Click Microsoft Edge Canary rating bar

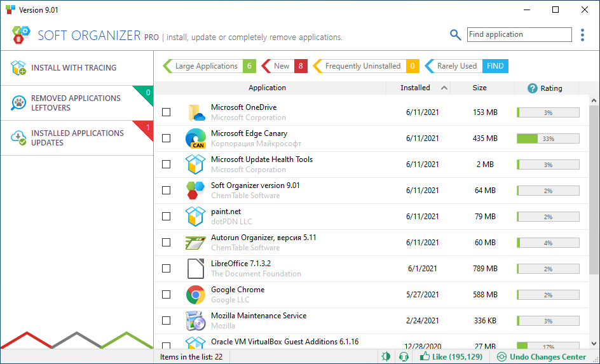(x=547, y=138)
